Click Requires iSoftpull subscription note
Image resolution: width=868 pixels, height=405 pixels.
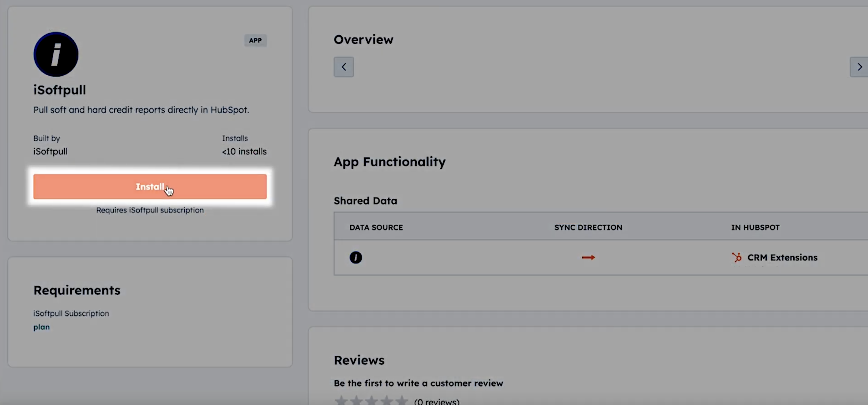point(150,210)
